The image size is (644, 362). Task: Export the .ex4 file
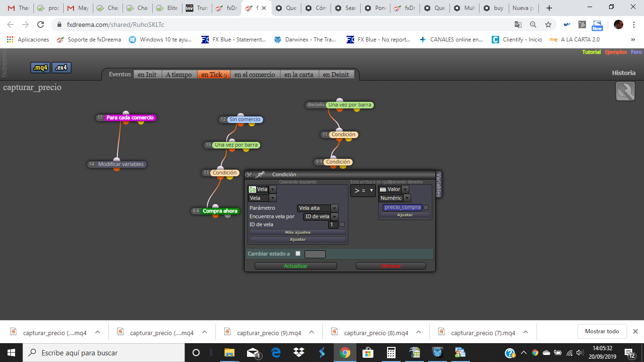coord(61,68)
